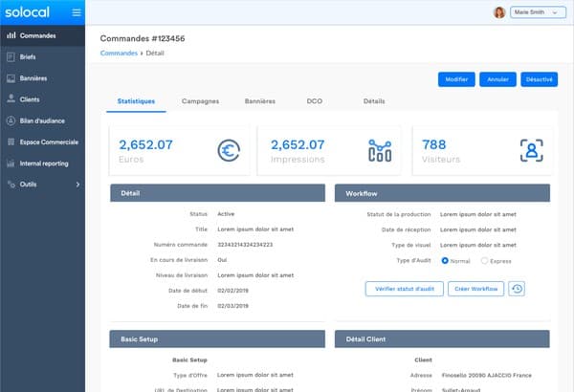Click Marie Smith's profile avatar

click(x=498, y=12)
